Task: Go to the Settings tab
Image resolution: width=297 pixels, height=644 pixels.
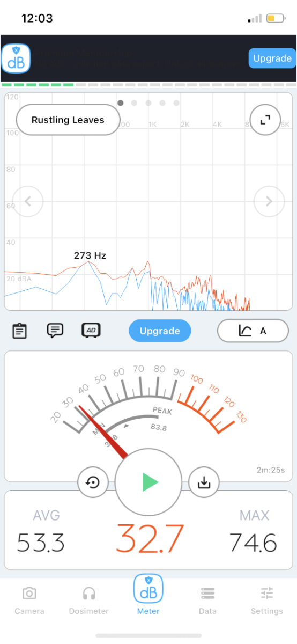Action: pos(267,601)
